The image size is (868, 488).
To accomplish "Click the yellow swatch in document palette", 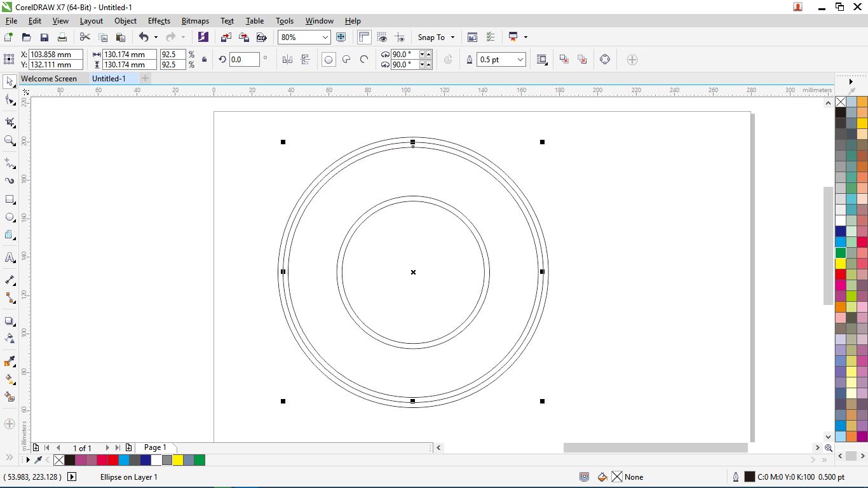I will (178, 460).
